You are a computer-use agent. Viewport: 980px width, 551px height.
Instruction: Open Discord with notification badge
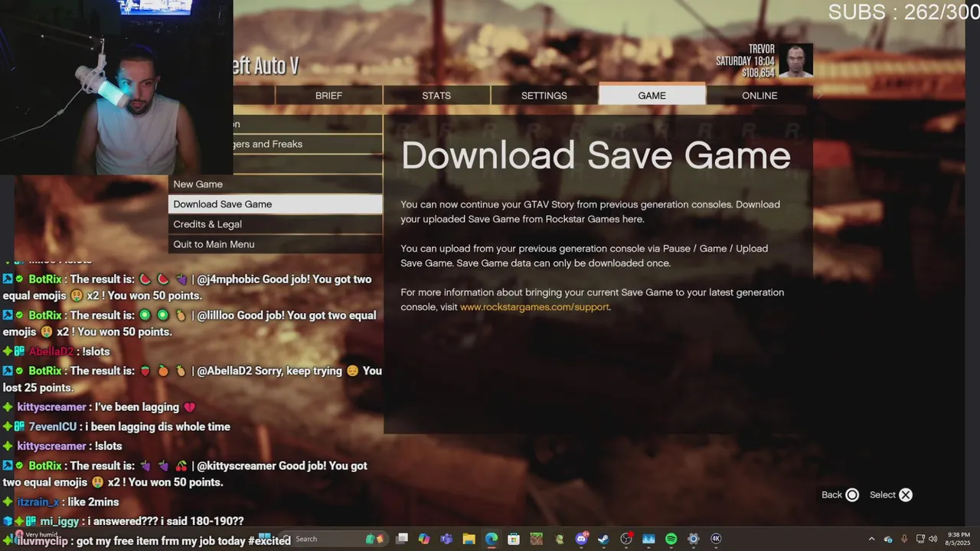[582, 539]
